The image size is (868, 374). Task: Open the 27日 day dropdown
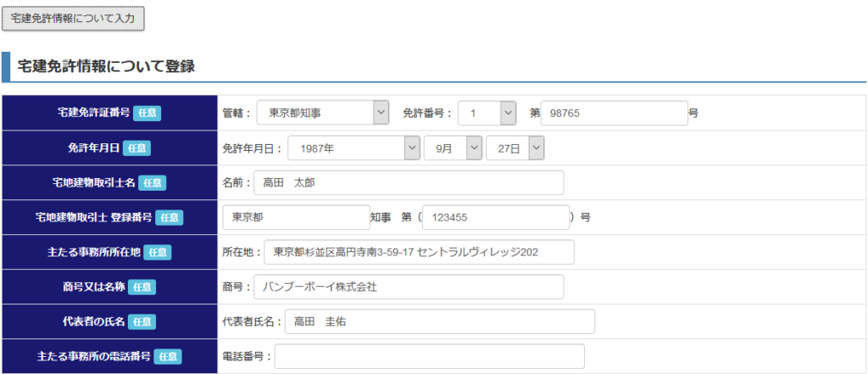click(515, 148)
